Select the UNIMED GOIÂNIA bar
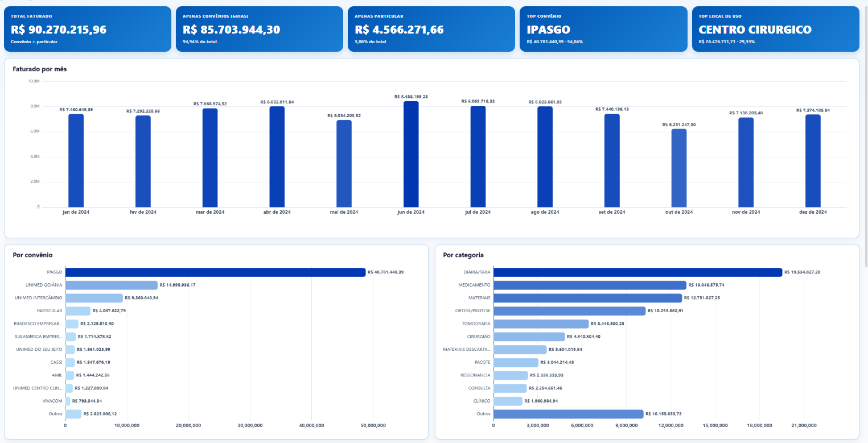This screenshot has width=868, height=443. [x=112, y=285]
